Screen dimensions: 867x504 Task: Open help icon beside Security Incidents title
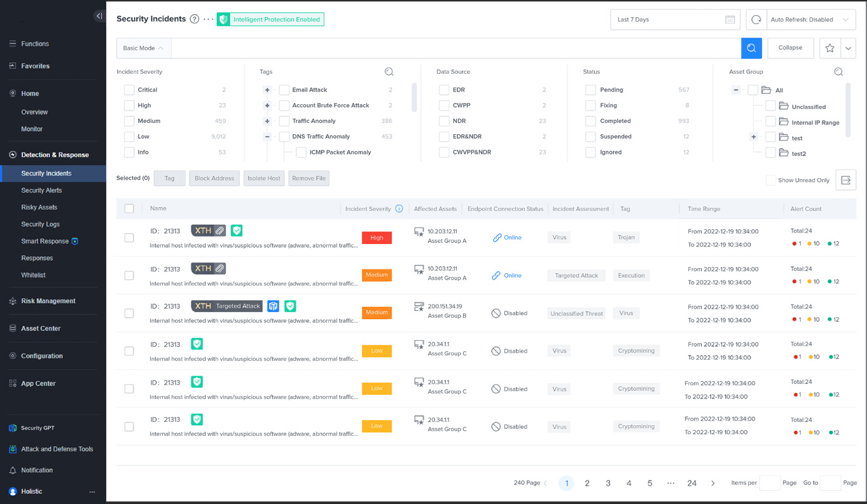tap(195, 19)
